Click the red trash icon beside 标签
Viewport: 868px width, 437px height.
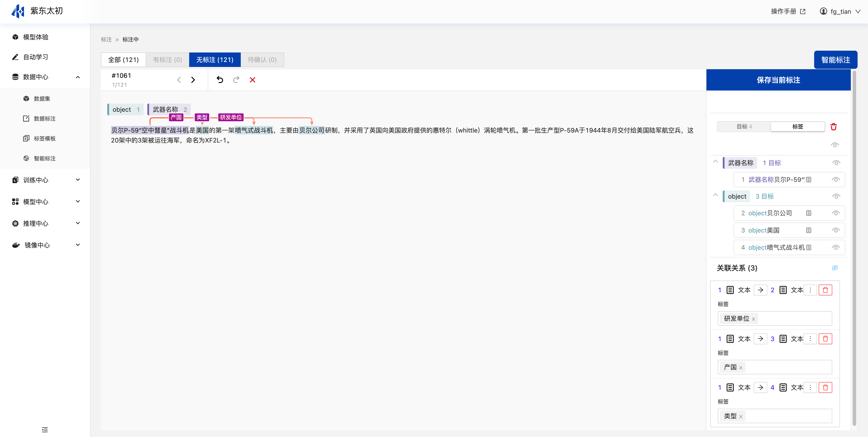(x=834, y=127)
